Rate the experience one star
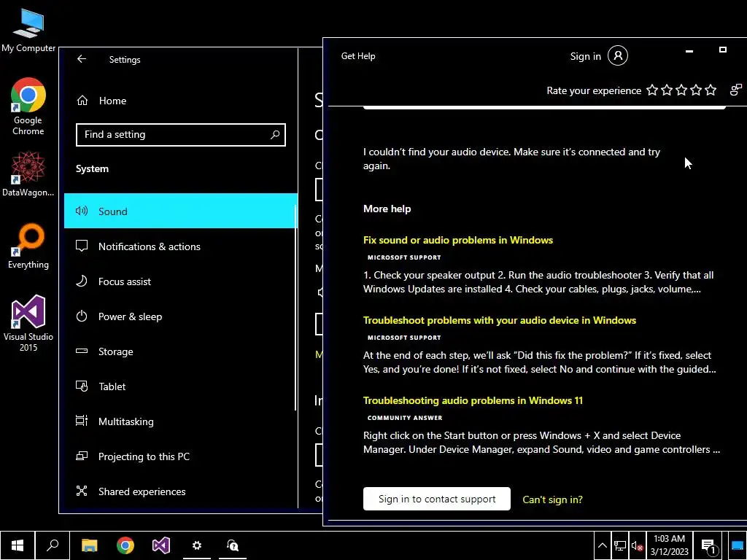 (652, 90)
